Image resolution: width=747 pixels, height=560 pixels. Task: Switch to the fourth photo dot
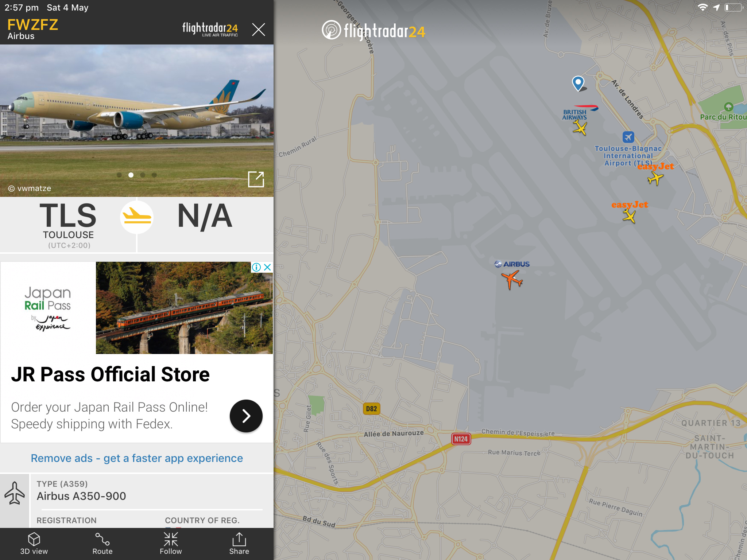click(154, 175)
